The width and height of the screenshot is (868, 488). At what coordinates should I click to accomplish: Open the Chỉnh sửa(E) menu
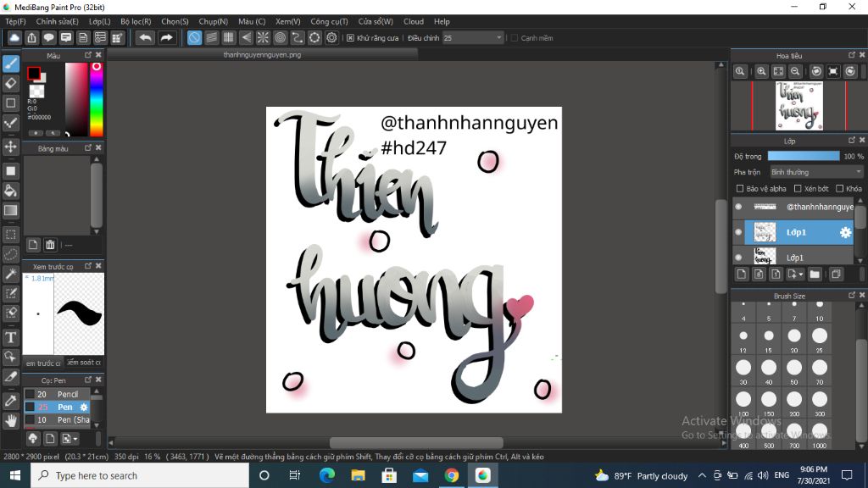[57, 21]
